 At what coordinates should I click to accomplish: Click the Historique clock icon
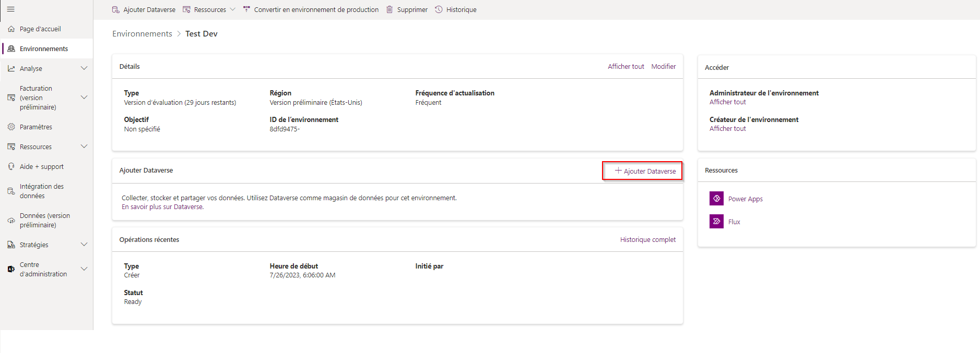pyautogui.click(x=439, y=9)
